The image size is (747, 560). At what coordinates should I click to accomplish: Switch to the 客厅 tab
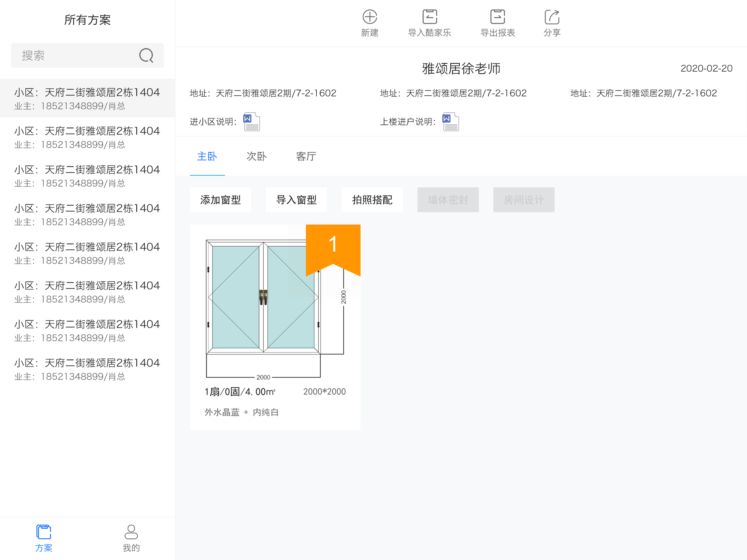point(306,156)
